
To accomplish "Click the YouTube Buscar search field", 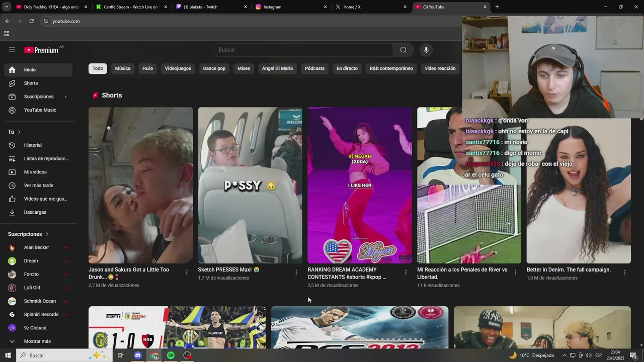I will tap(303, 50).
